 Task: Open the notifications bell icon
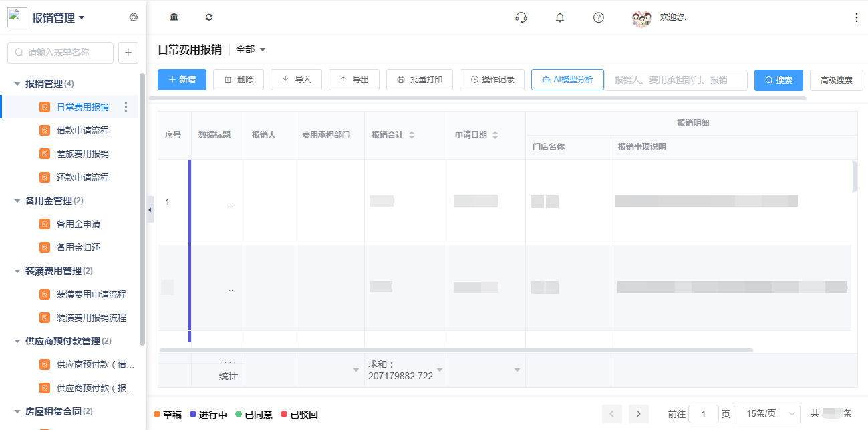560,17
